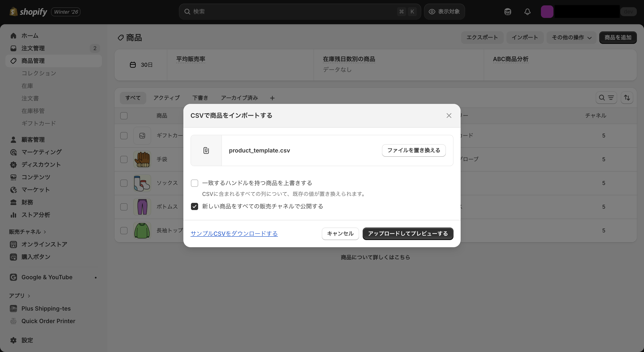644x352 pixels.
Task: Enable 一致するハンドルを持つ商品を上書きする checkbox
Action: [x=195, y=183]
